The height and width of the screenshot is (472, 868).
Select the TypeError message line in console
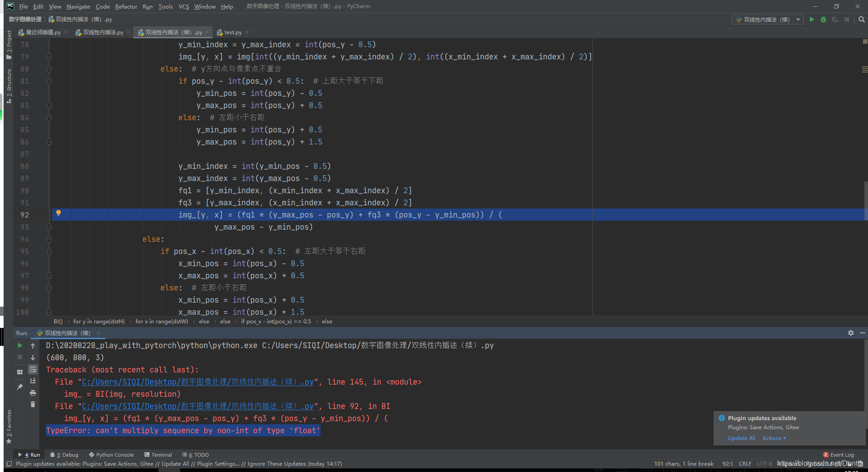pyautogui.click(x=183, y=431)
